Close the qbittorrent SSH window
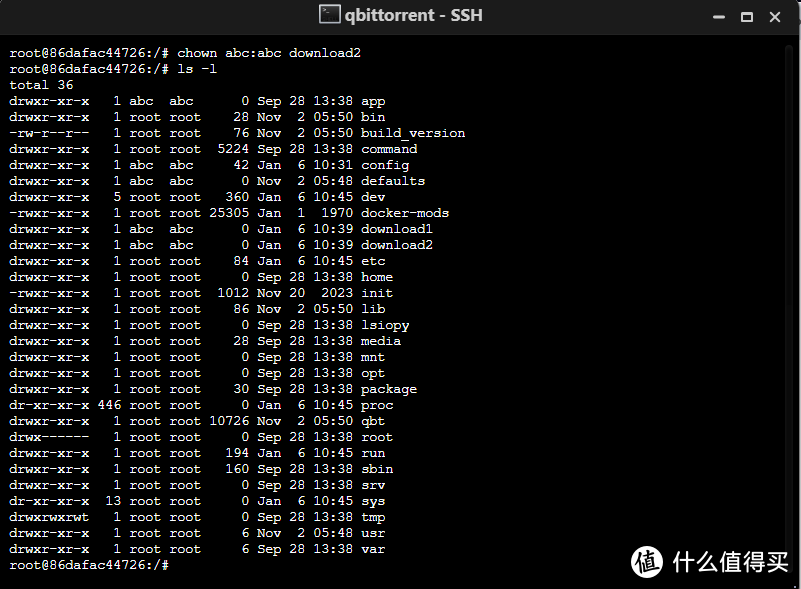The height and width of the screenshot is (589, 801). click(775, 17)
